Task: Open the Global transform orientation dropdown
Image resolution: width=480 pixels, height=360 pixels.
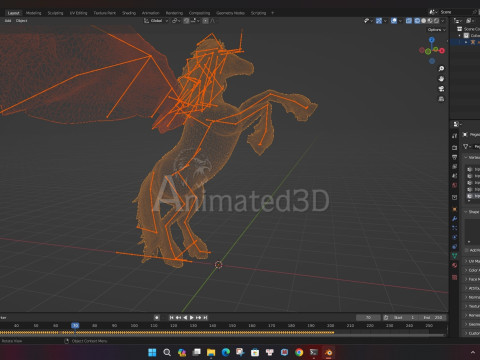Action: click(x=156, y=21)
